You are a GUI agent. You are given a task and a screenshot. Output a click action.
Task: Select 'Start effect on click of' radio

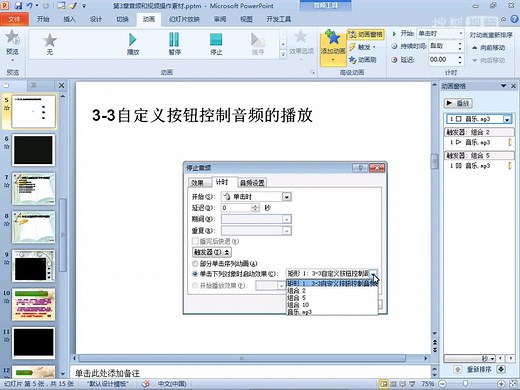195,274
